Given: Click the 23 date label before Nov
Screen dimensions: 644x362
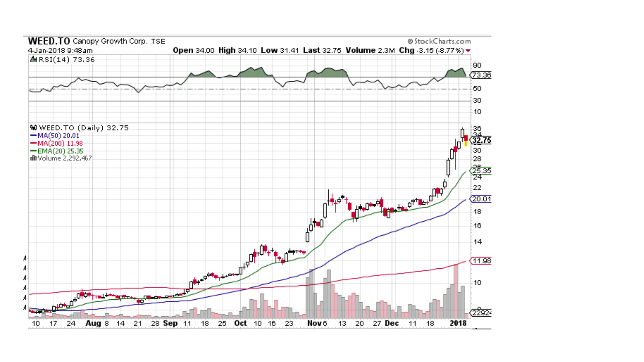Looking at the screenshot, I should coord(289,323).
